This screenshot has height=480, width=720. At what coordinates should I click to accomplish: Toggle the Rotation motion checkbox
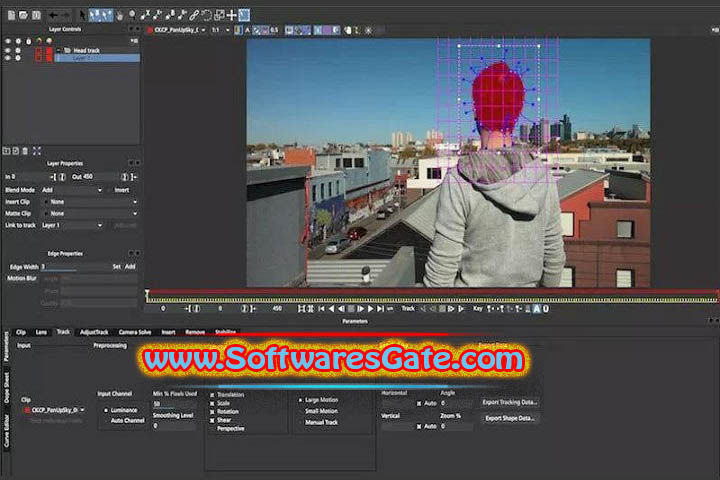point(212,412)
